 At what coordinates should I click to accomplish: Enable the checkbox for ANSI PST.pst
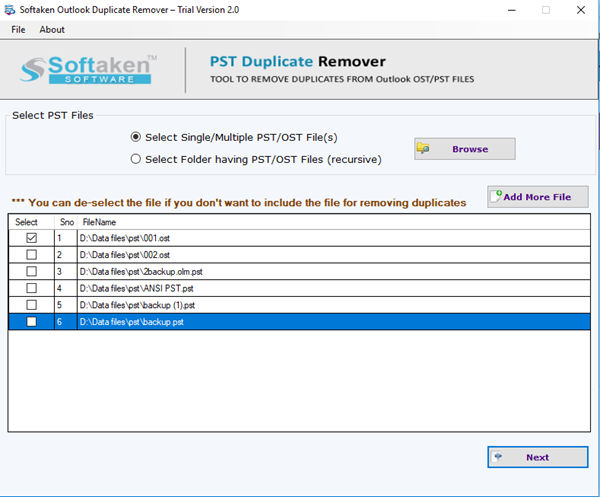tap(32, 288)
